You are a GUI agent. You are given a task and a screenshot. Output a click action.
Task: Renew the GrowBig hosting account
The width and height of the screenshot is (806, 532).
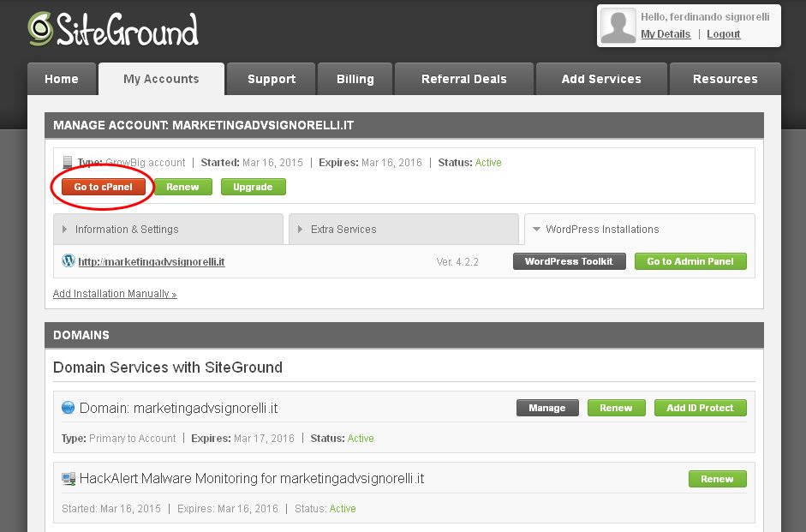(183, 187)
